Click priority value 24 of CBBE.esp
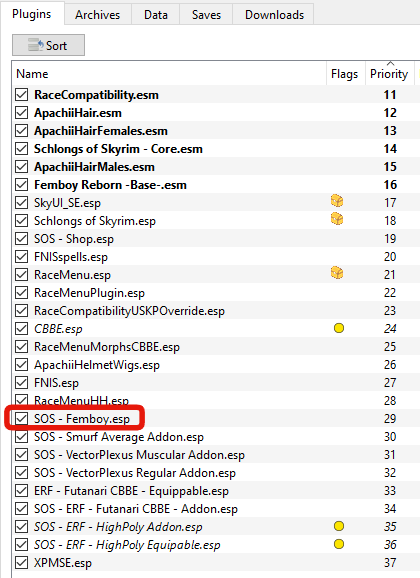 click(390, 329)
